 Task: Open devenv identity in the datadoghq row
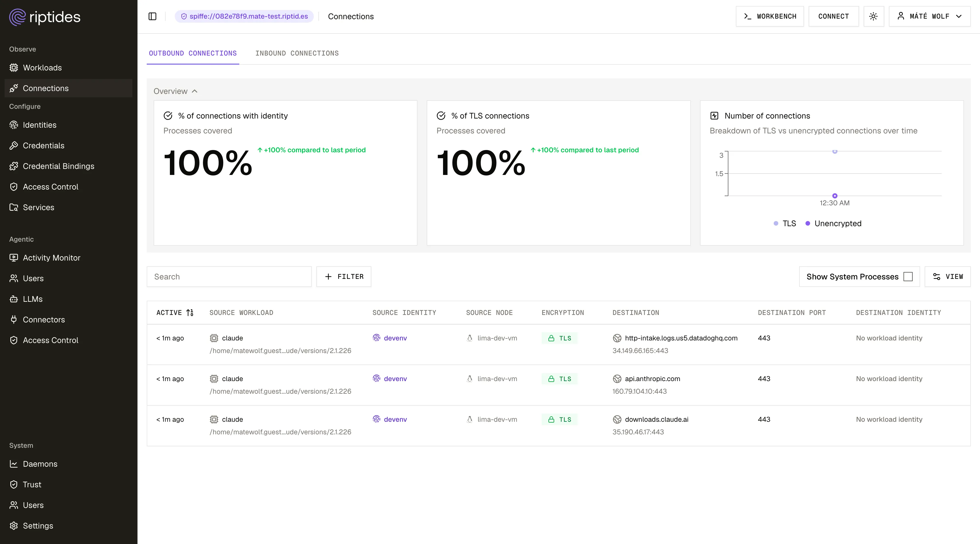395,338
